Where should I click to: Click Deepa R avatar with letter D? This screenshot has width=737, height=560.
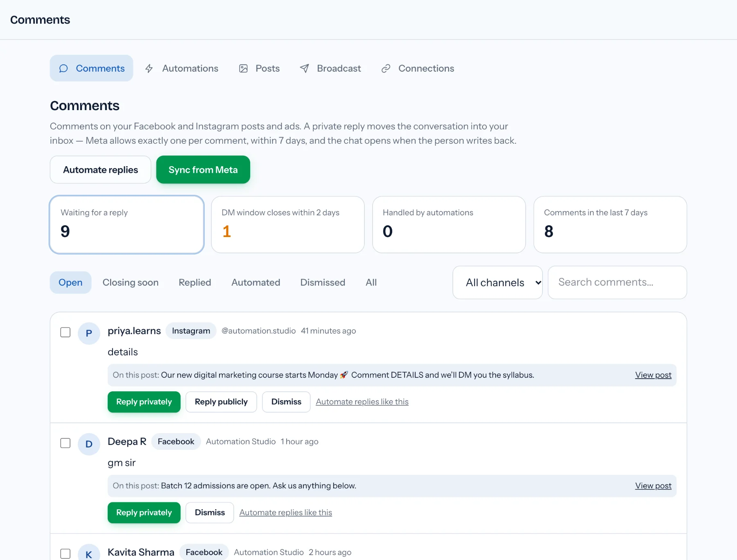tap(89, 444)
